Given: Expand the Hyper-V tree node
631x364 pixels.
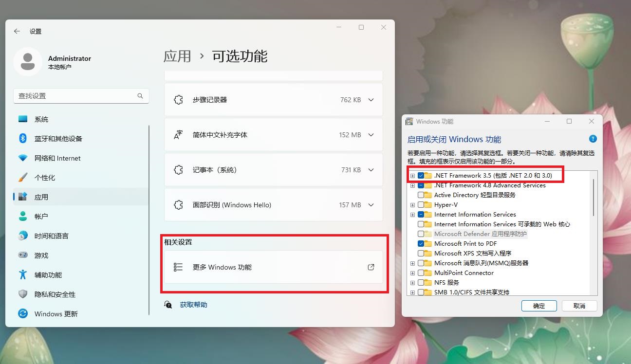Looking at the screenshot, I should click(412, 205).
